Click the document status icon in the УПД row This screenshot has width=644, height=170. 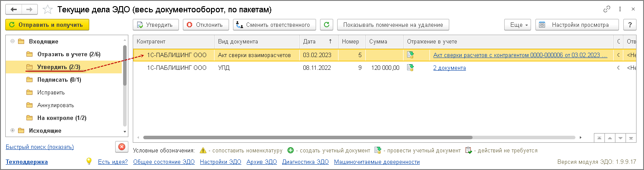tap(411, 68)
